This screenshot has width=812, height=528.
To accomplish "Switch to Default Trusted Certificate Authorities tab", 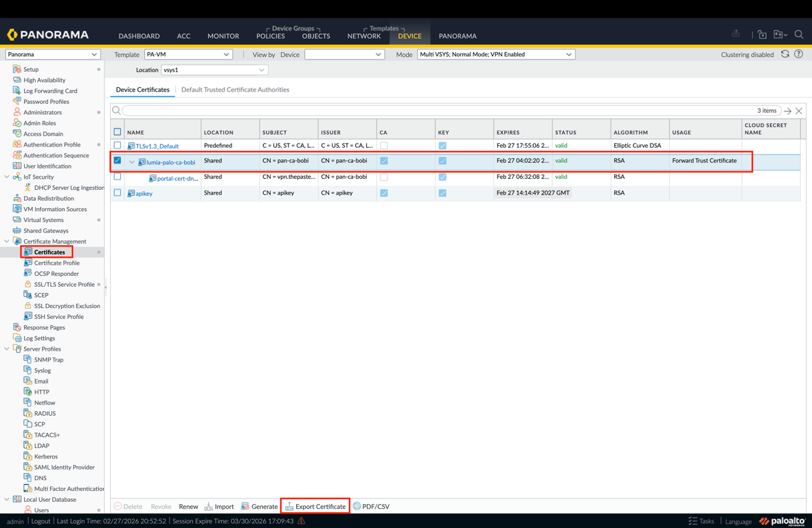I will click(x=235, y=89).
